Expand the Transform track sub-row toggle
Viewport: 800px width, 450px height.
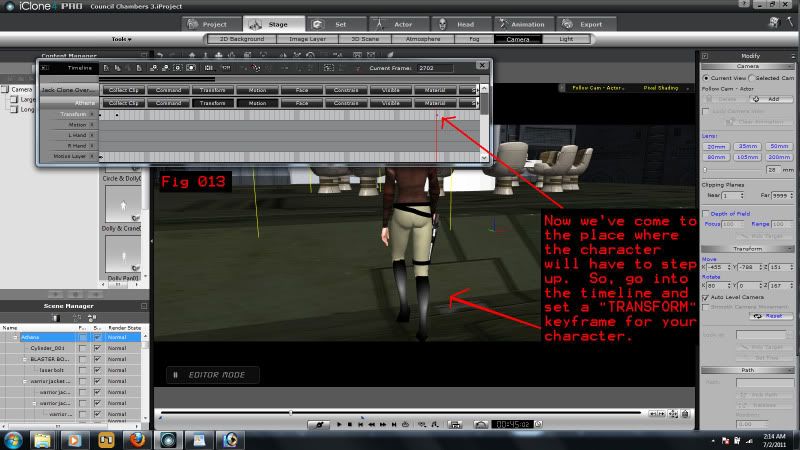(92, 114)
